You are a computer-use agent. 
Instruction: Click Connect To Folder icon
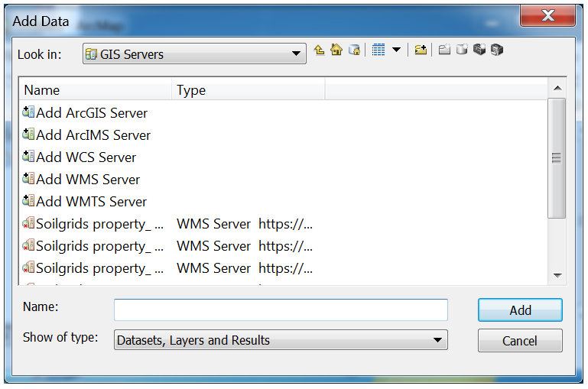pyautogui.click(x=421, y=50)
